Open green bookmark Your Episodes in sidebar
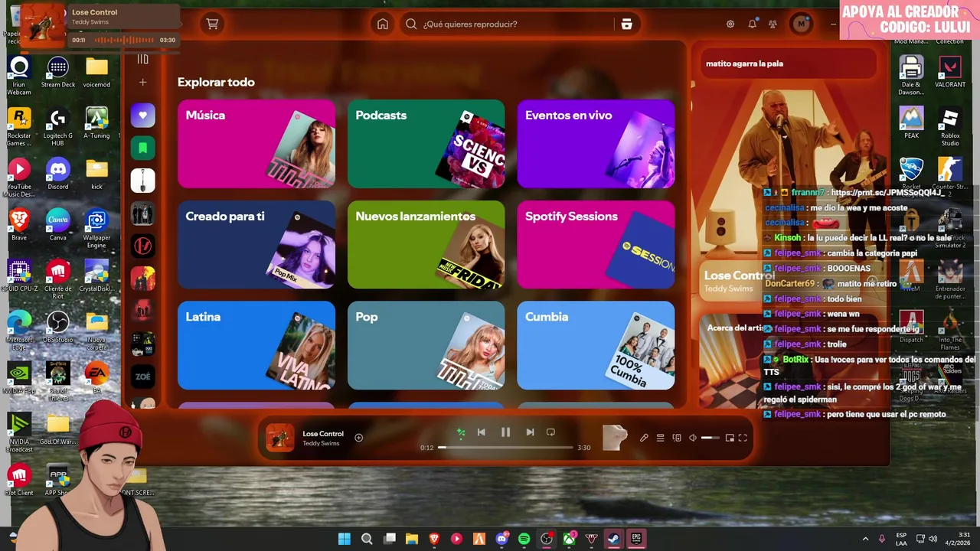The image size is (980, 551). tap(142, 148)
